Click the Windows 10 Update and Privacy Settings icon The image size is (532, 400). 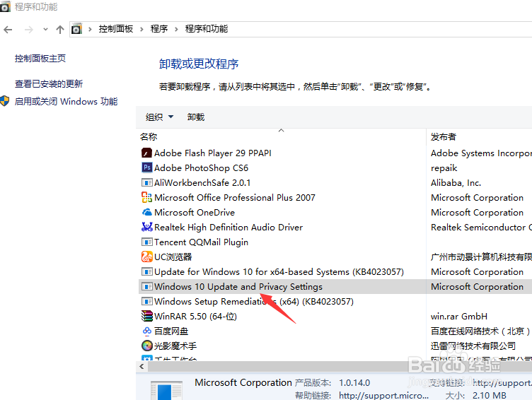tap(146, 286)
